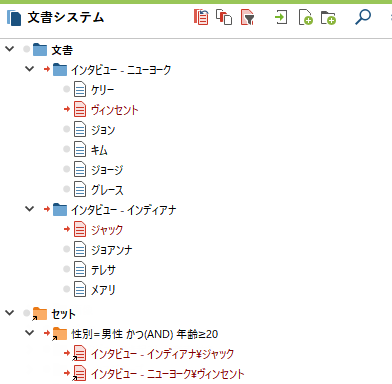Click the red ヴィンセント document icon under ニューヨーク
This screenshot has width=392, height=384.
[x=80, y=110]
